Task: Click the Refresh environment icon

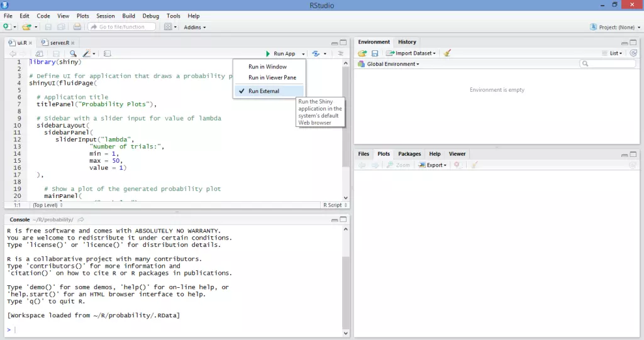Action: (x=633, y=53)
